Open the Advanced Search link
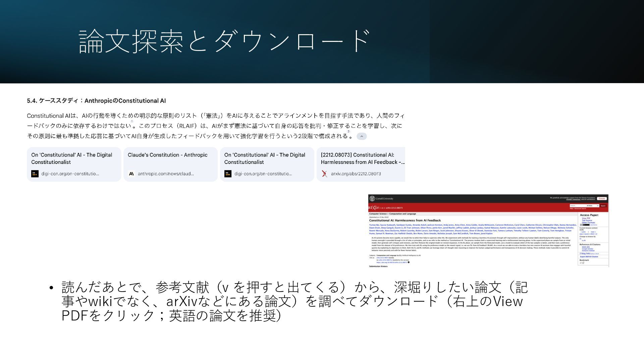This screenshot has width=644, height=362. pyautogui.click(x=580, y=208)
